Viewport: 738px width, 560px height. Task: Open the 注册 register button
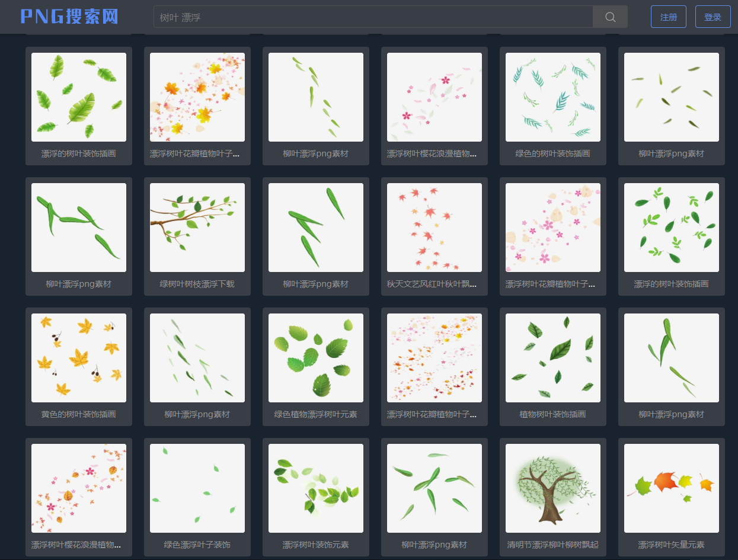click(669, 17)
